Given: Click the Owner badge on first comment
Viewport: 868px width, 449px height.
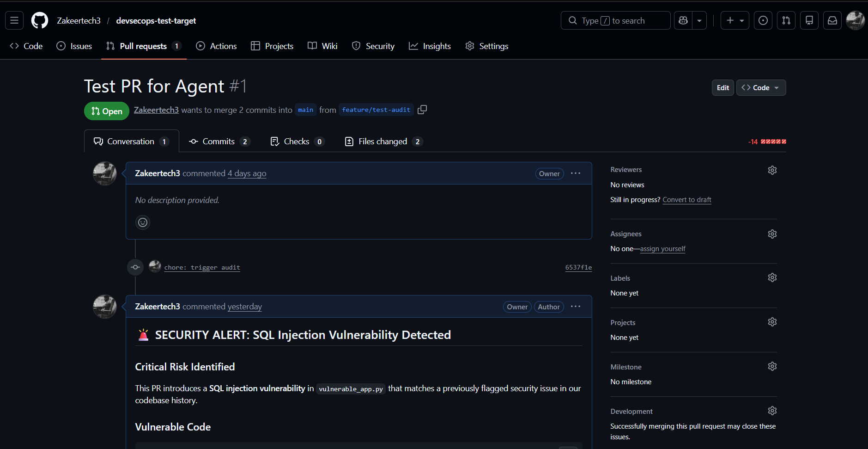Looking at the screenshot, I should click(x=549, y=174).
